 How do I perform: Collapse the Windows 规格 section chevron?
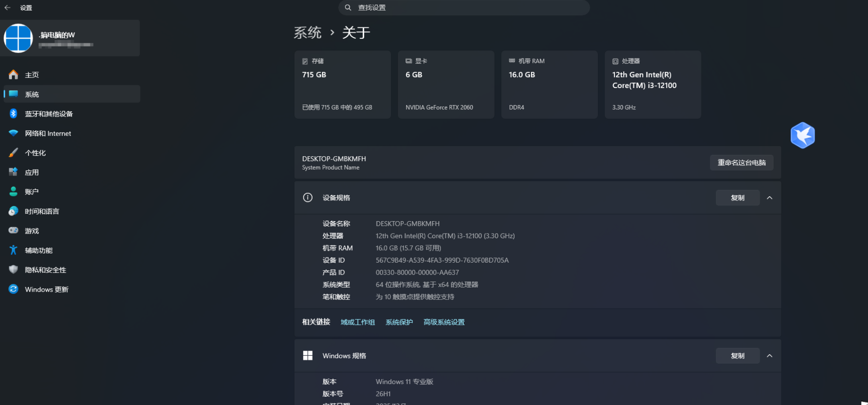click(x=769, y=356)
